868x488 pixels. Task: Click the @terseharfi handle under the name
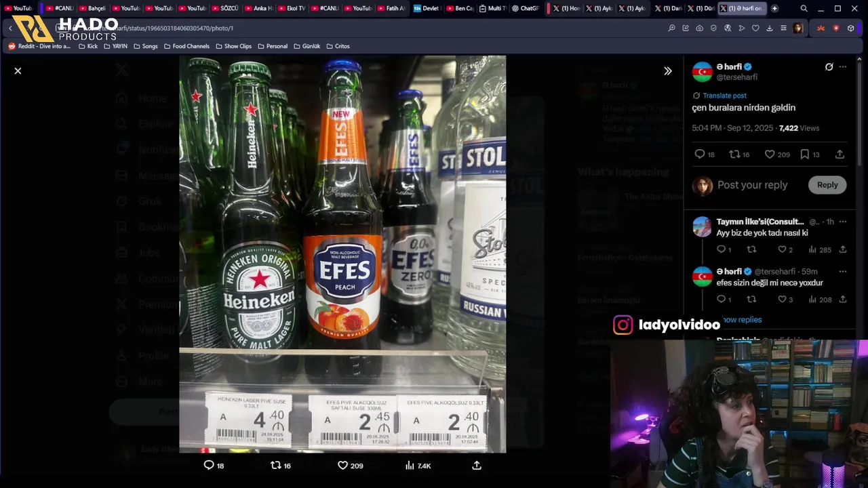pyautogui.click(x=736, y=77)
